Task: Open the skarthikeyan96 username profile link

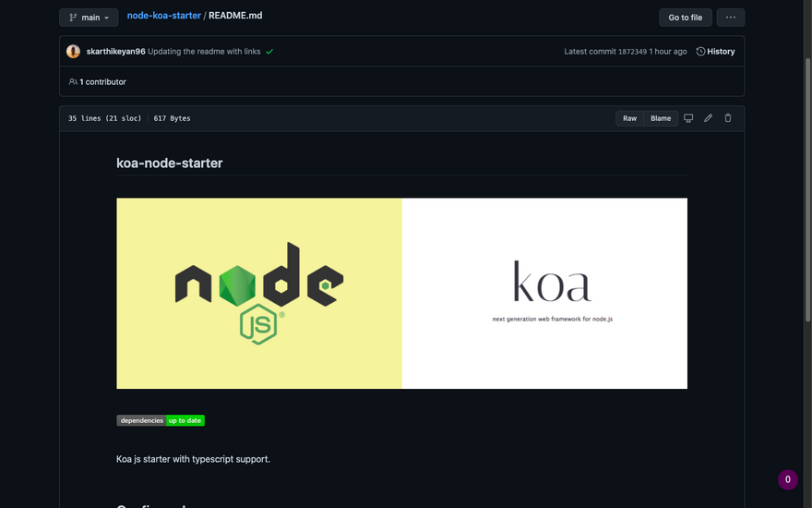Action: (115, 52)
